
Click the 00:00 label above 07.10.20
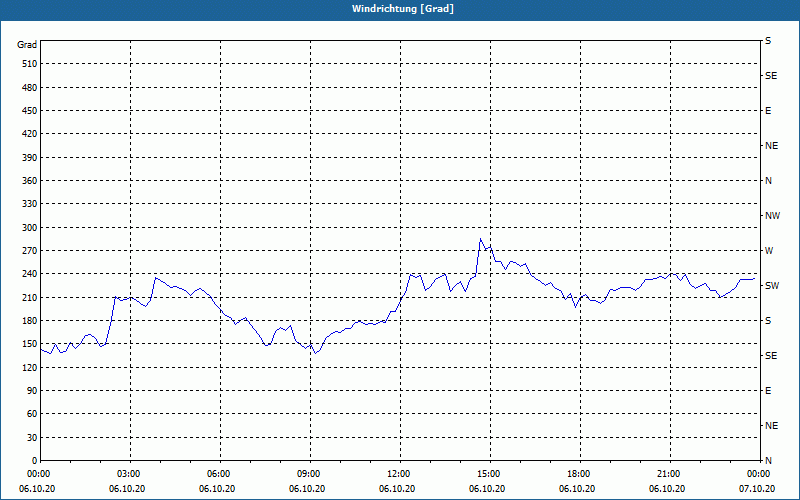(758, 474)
